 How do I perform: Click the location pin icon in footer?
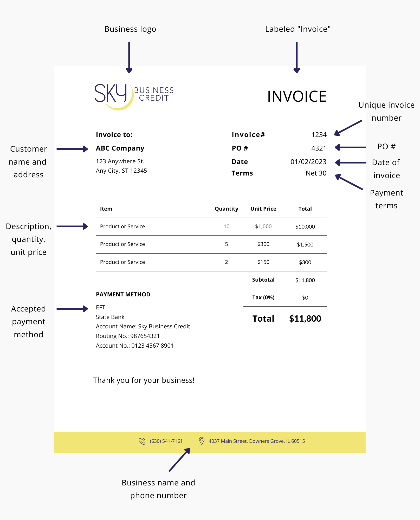202,441
